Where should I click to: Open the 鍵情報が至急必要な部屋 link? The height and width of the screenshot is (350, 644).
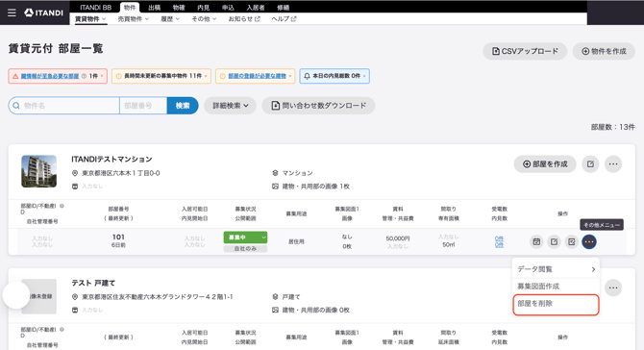(x=50, y=76)
